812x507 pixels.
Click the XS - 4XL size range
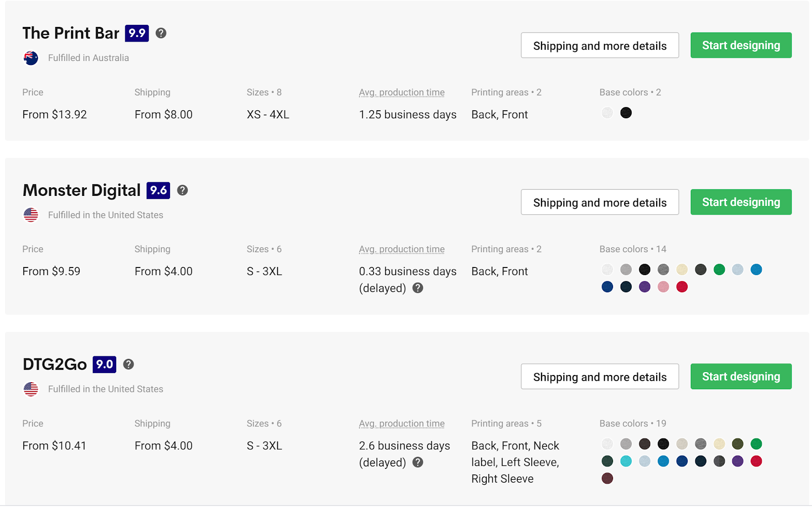[x=268, y=115]
